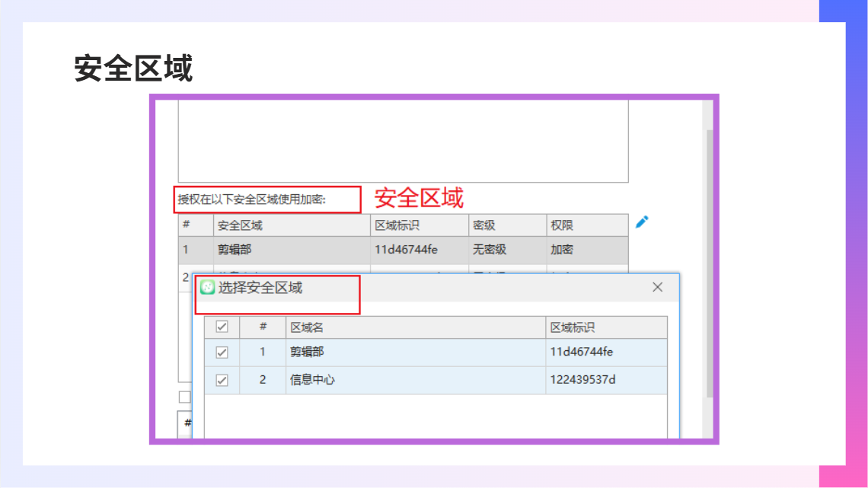Image resolution: width=868 pixels, height=488 pixels.
Task: Click the 区域标识 header in dialog
Action: 607,327
